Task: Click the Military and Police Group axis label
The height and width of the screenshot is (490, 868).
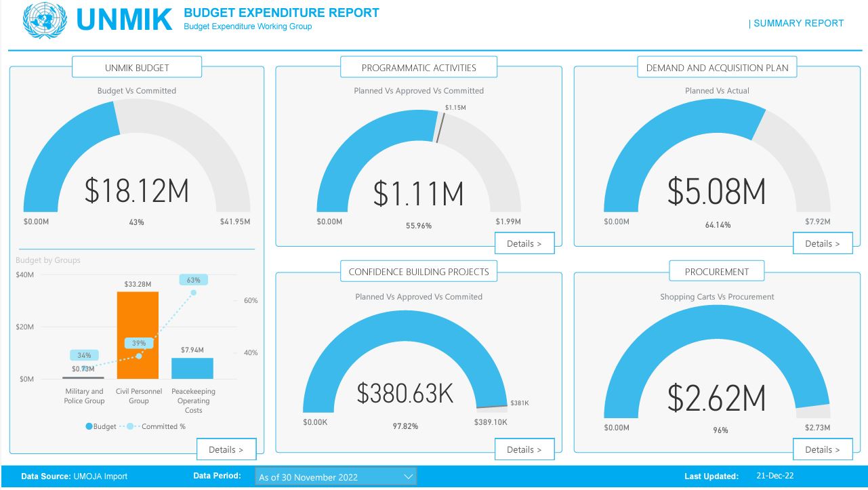Action: pyautogui.click(x=85, y=396)
